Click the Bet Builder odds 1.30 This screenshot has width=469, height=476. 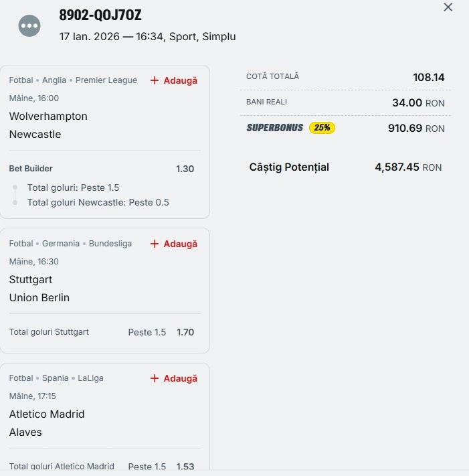click(185, 169)
